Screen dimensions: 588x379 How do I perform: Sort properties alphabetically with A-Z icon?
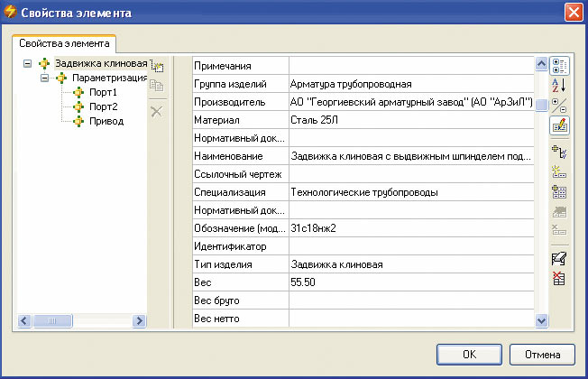[558, 85]
